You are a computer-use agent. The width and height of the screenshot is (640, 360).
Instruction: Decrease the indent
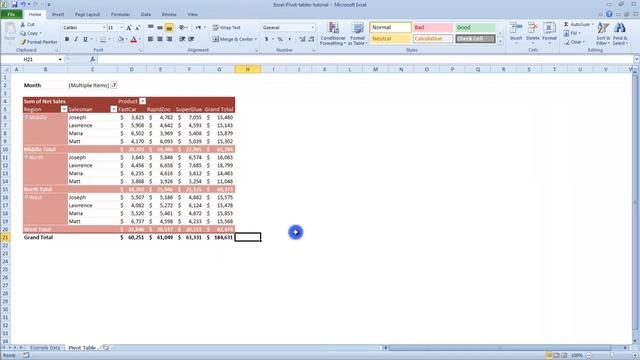click(182, 39)
